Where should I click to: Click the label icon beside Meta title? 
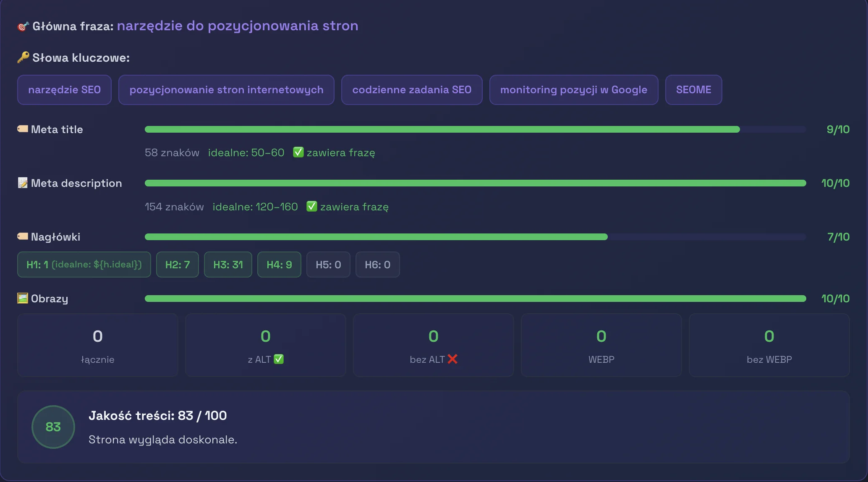pos(22,129)
